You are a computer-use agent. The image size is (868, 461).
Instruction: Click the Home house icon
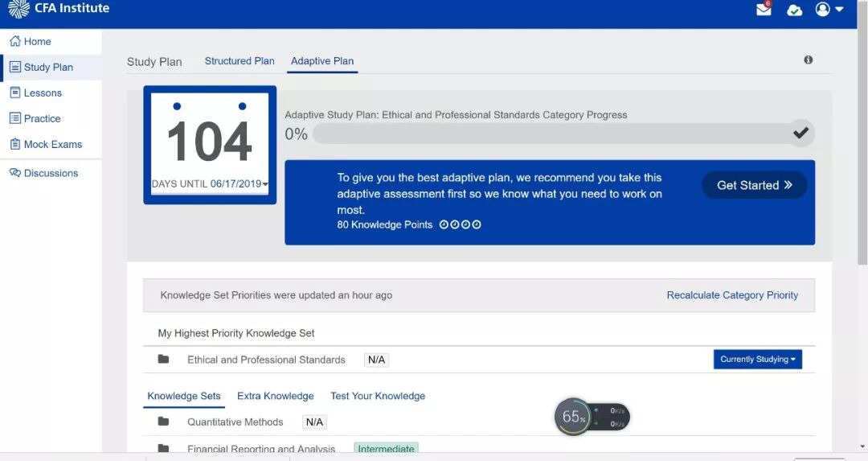coord(15,41)
